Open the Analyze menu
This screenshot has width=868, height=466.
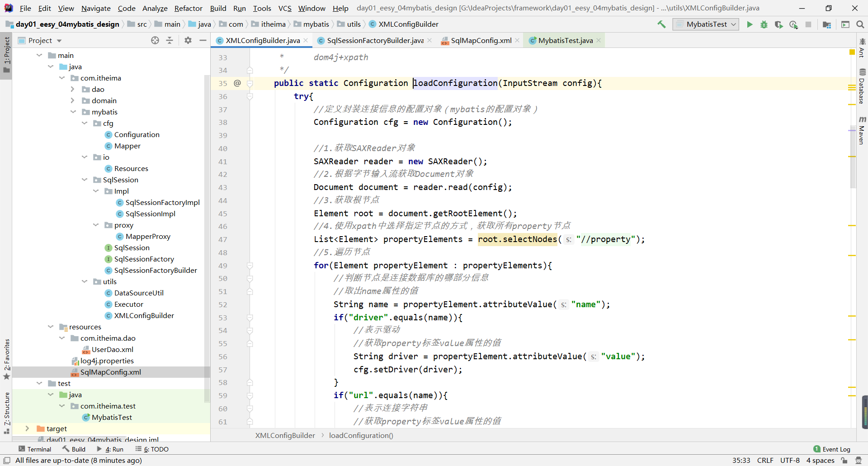[155, 8]
